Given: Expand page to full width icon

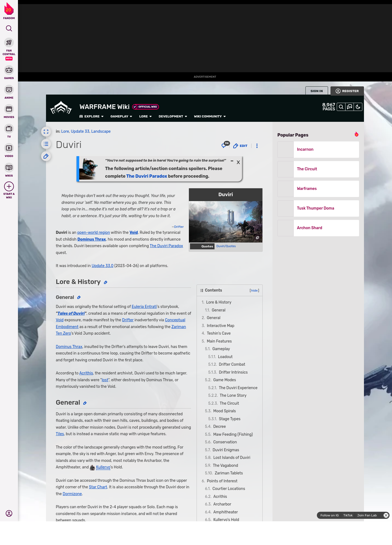Looking at the screenshot, I should (46, 132).
